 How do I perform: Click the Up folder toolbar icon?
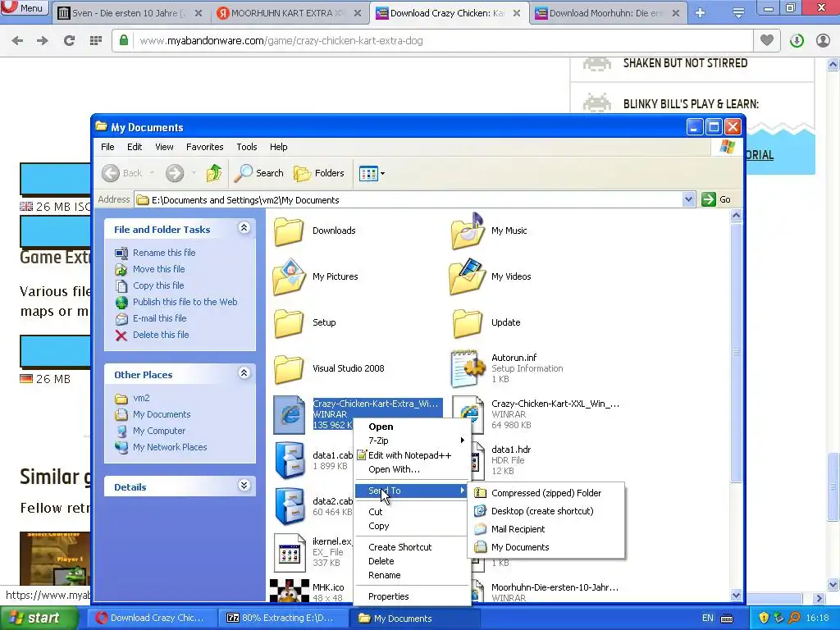coord(214,173)
